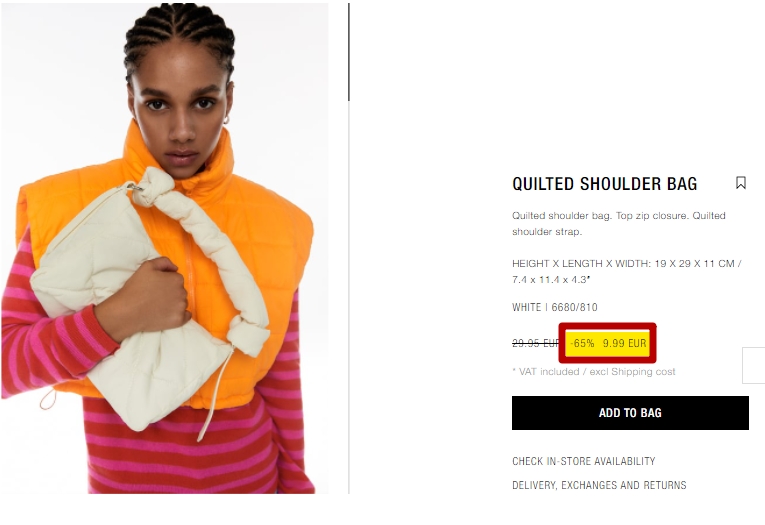The width and height of the screenshot is (765, 525).
Task: Click the ADD TO BAG button
Action: click(x=630, y=413)
